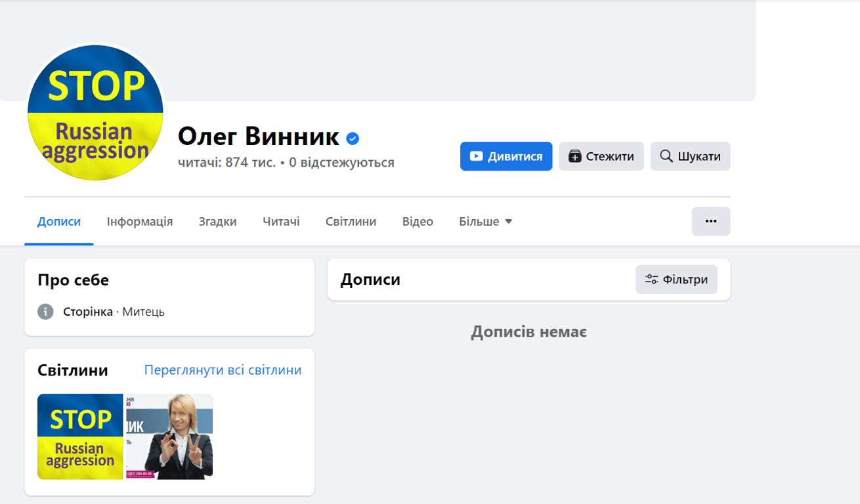860x504 pixels.
Task: Click the 0 відстежуються following count
Action: pos(341,163)
